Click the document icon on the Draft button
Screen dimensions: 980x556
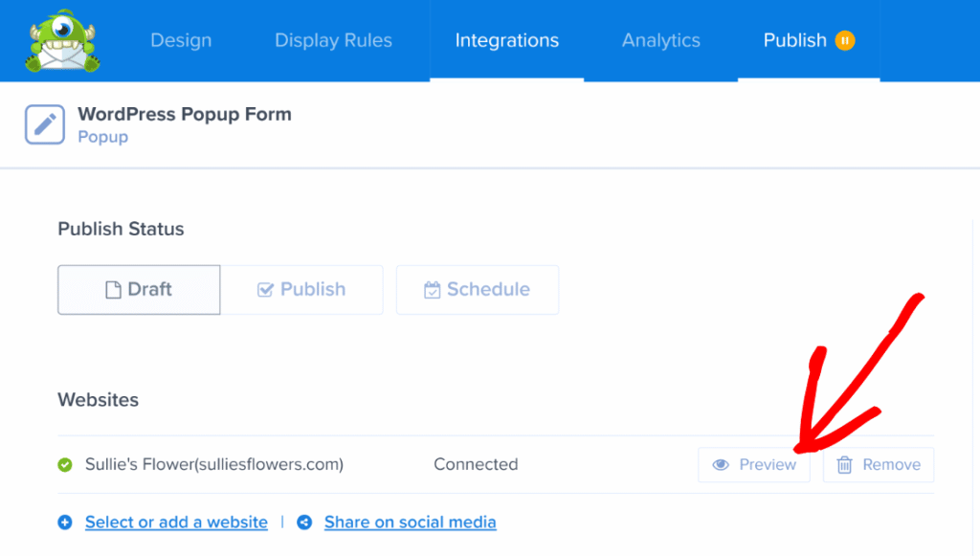coord(111,289)
